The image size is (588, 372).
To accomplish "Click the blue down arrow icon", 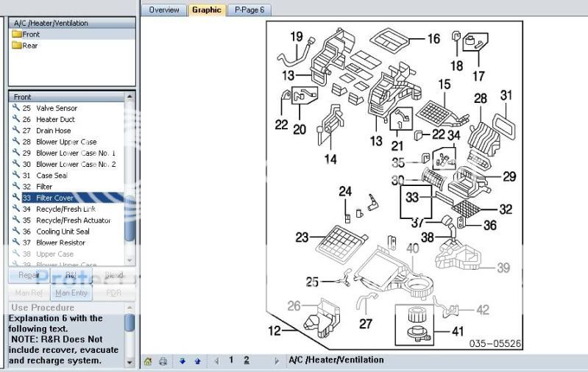I will [x=183, y=361].
